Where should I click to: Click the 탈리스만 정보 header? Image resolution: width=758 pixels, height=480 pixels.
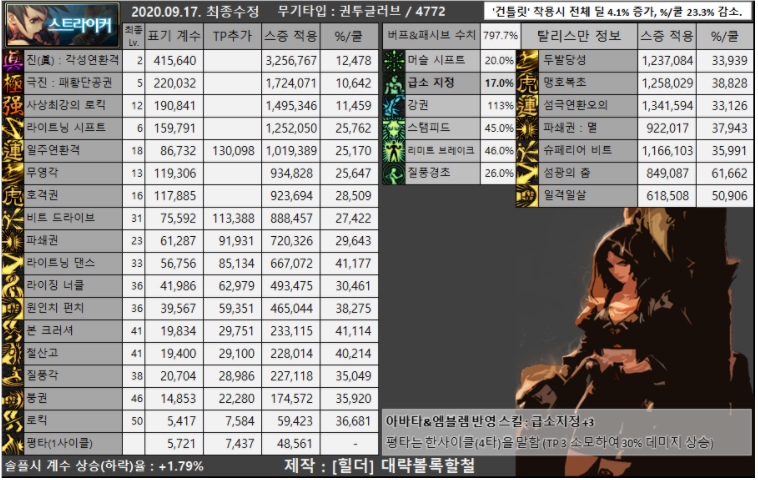[x=578, y=36]
